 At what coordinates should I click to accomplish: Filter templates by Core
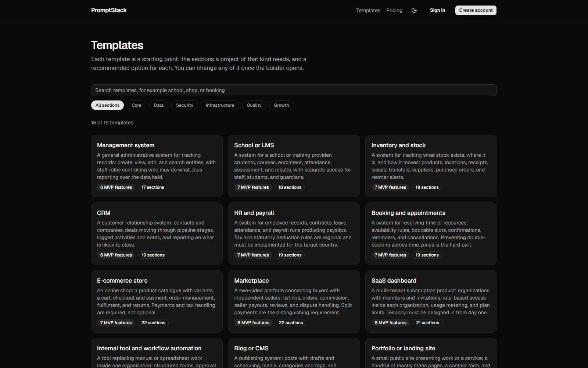click(136, 105)
